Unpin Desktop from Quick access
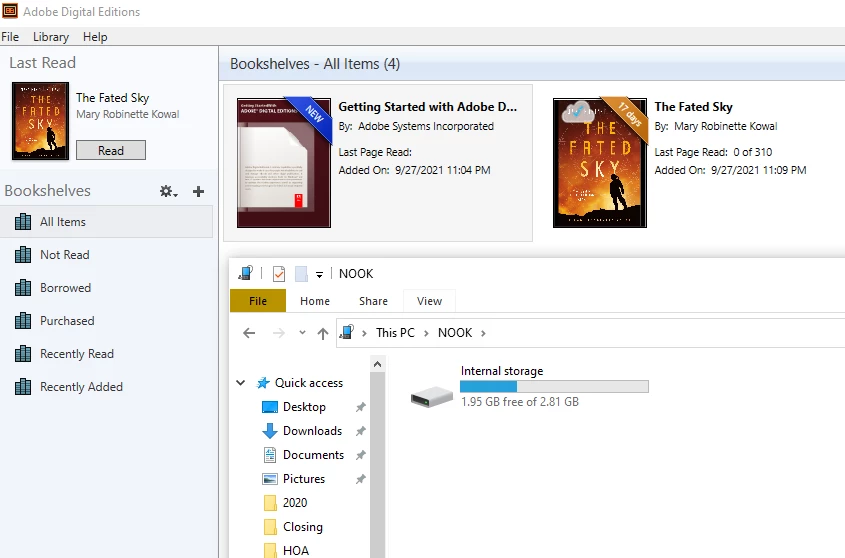Image resolution: width=845 pixels, height=558 pixels. click(x=361, y=407)
